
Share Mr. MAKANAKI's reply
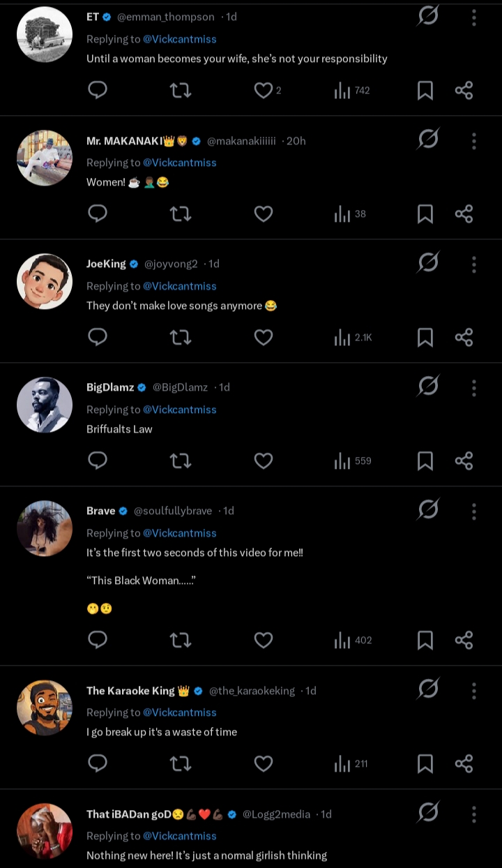click(464, 214)
